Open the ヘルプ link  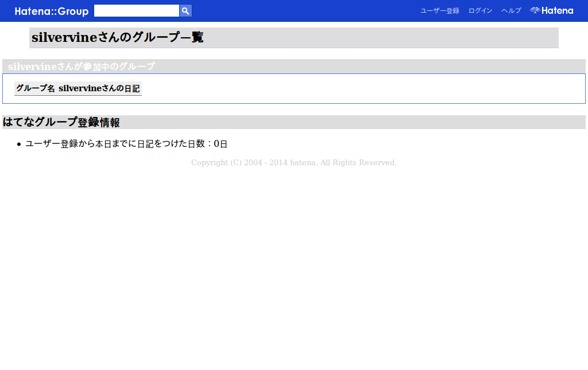pos(511,11)
